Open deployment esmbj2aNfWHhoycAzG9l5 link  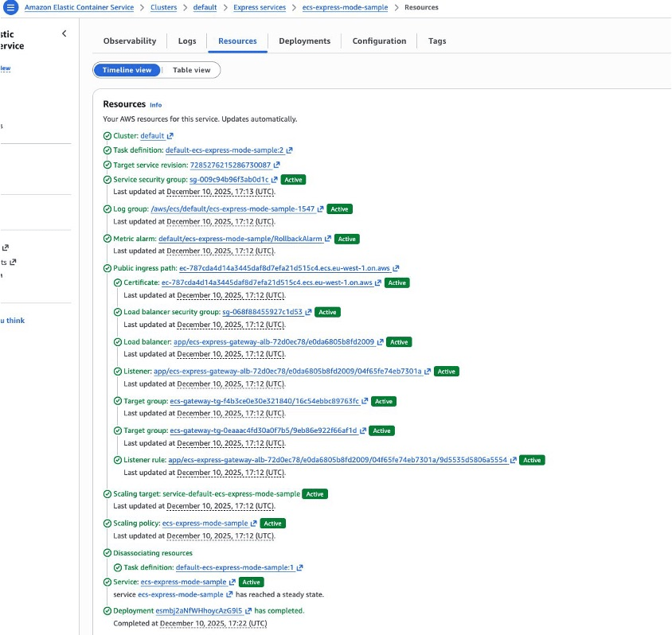199,611
